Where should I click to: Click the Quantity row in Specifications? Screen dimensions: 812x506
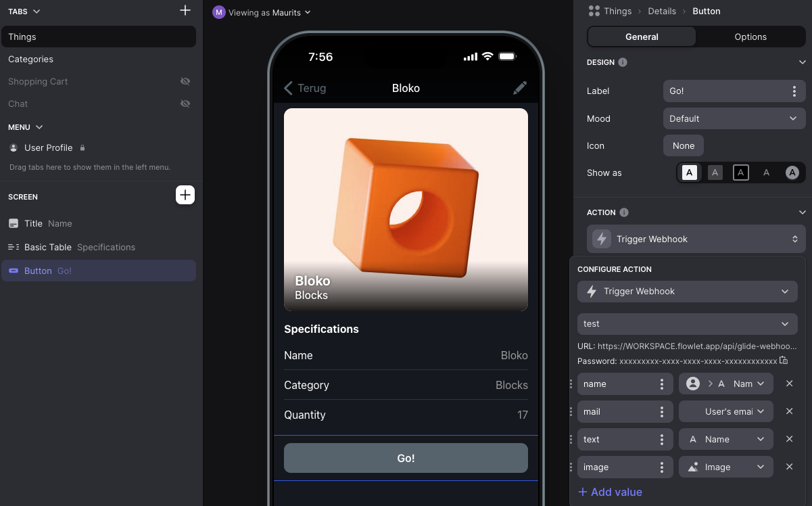coord(406,415)
